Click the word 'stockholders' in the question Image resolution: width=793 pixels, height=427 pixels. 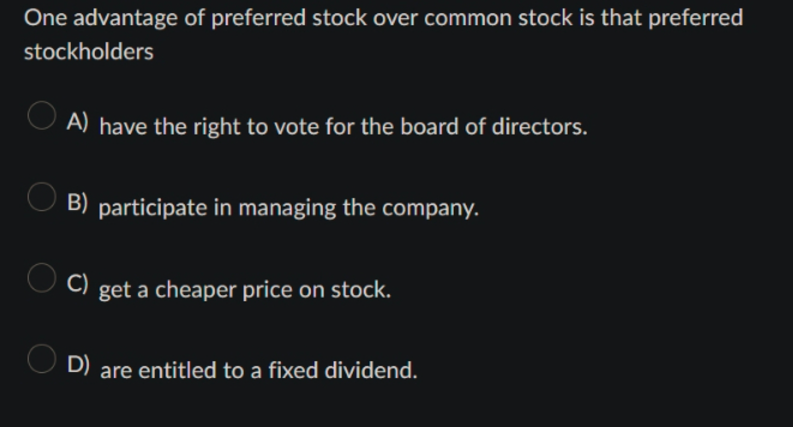point(89,52)
